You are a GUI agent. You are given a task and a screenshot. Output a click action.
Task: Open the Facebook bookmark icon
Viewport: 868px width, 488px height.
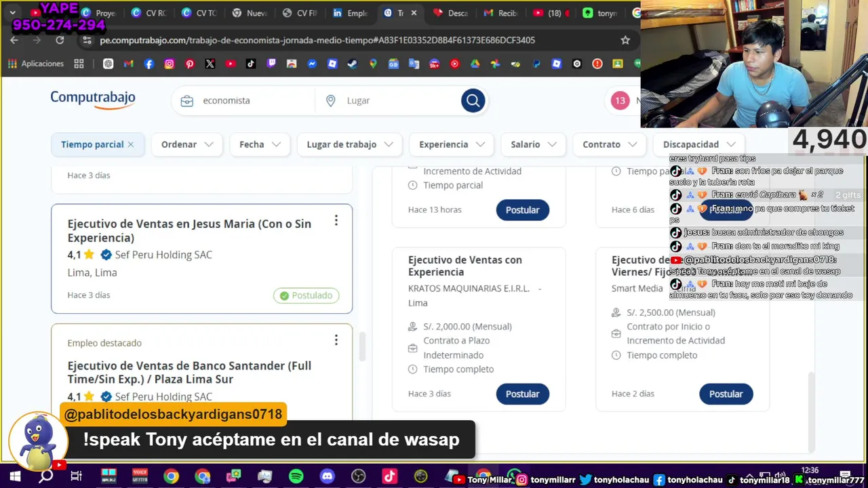coord(149,64)
